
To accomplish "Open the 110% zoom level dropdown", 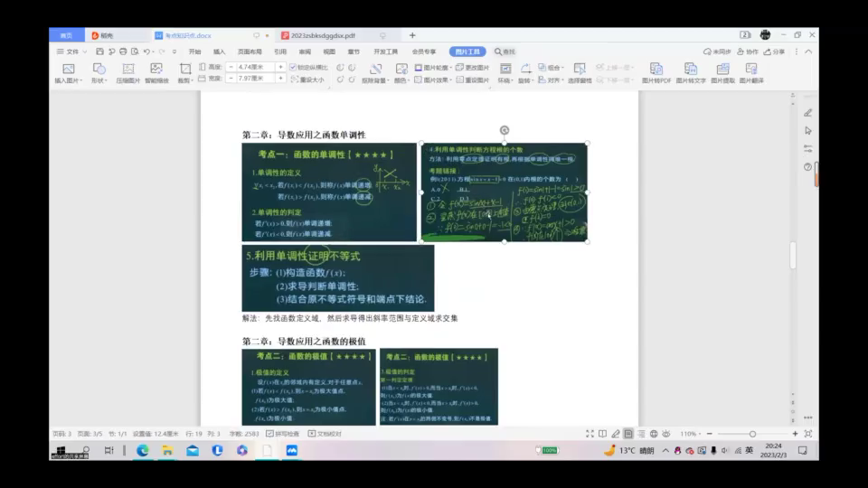I will click(690, 434).
